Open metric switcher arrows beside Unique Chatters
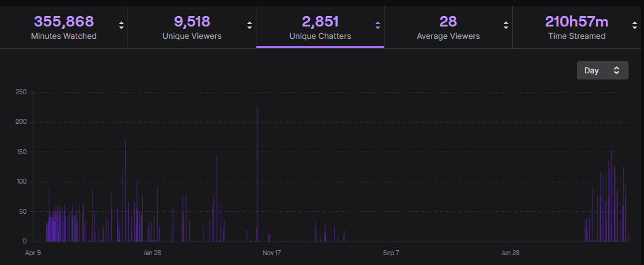The width and height of the screenshot is (644, 265). (x=377, y=25)
